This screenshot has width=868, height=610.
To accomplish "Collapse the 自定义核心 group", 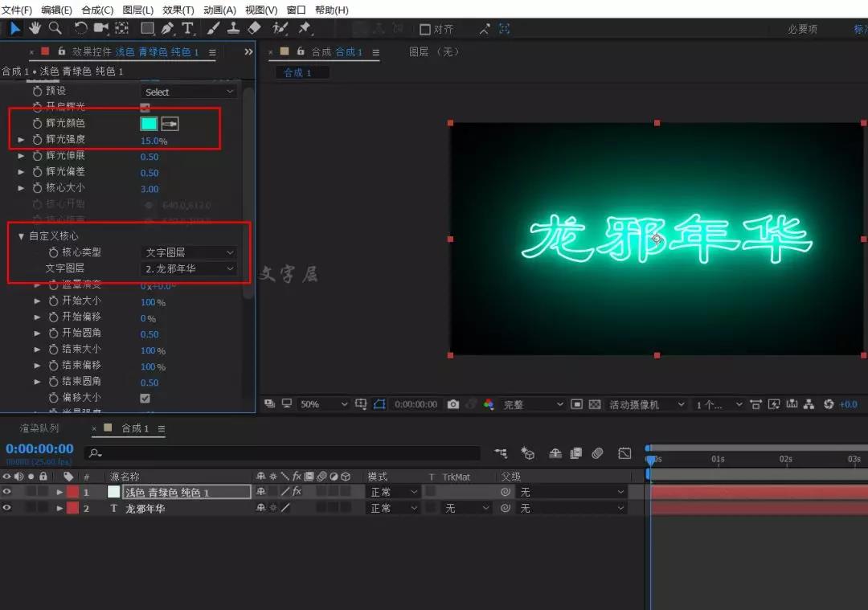I will [21, 236].
